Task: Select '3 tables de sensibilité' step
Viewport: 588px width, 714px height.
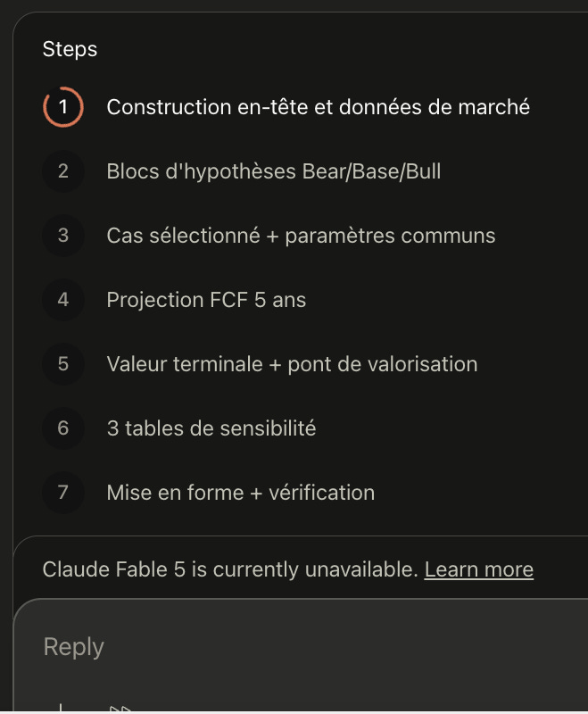Action: pyautogui.click(x=211, y=428)
